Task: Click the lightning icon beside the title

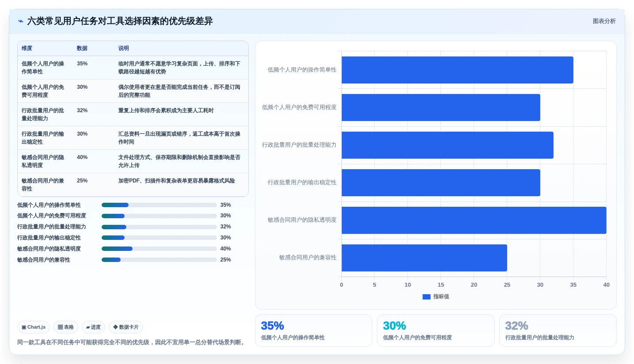Action: (21, 21)
